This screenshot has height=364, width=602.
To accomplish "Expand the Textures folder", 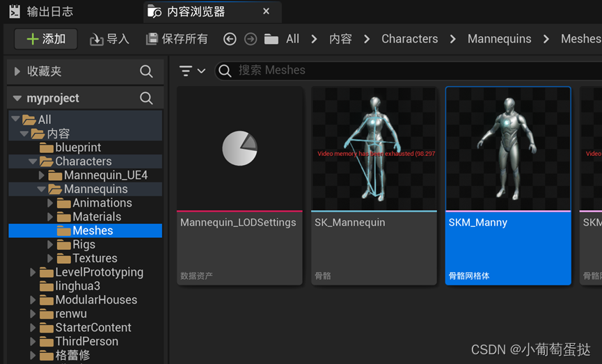I will [50, 258].
